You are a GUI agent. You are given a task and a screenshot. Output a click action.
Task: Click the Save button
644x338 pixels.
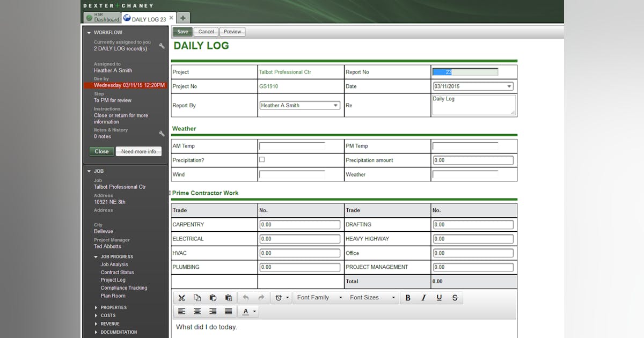pos(182,32)
